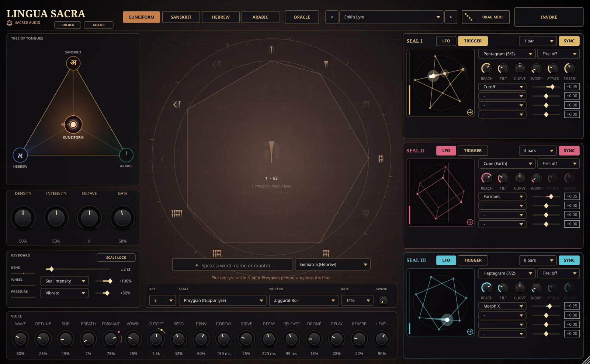Screen dimensions: 590x364
Task: Click the Cutoff voice knob
Action: [x=156, y=339]
